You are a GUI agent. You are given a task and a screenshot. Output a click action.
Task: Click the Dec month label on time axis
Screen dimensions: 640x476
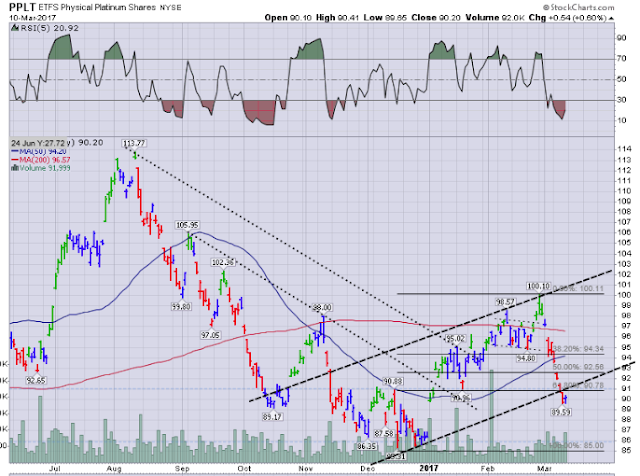[x=368, y=469]
